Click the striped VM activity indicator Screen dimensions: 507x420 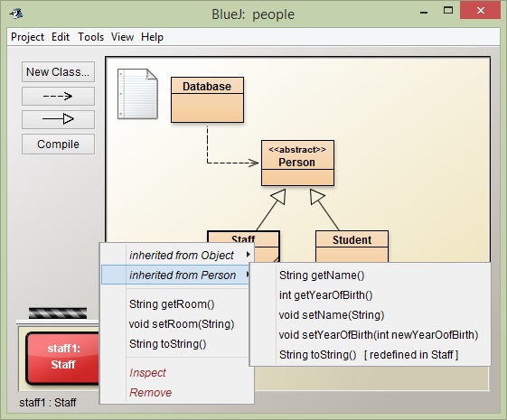tap(58, 313)
